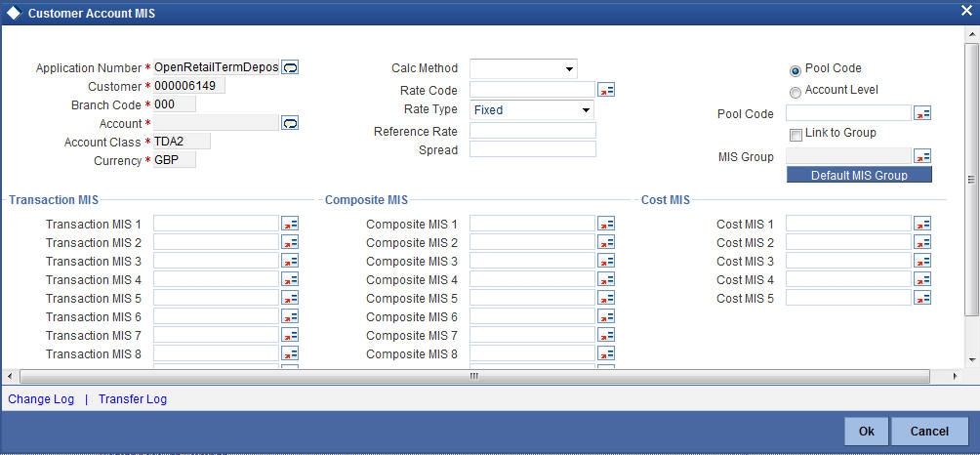Click the Transaction MIS 8 input field
This screenshot has height=455, width=980.
pos(217,353)
